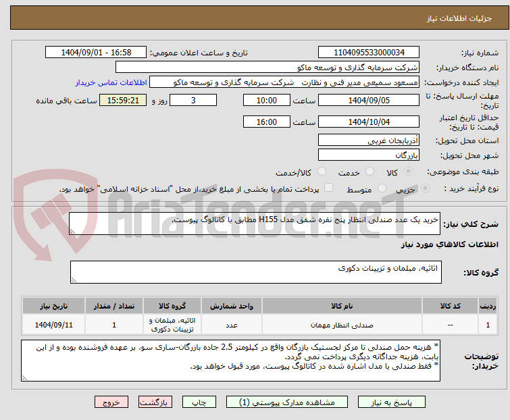Click the پاسخ به نیاز button
The image size is (510, 420).
(392, 402)
